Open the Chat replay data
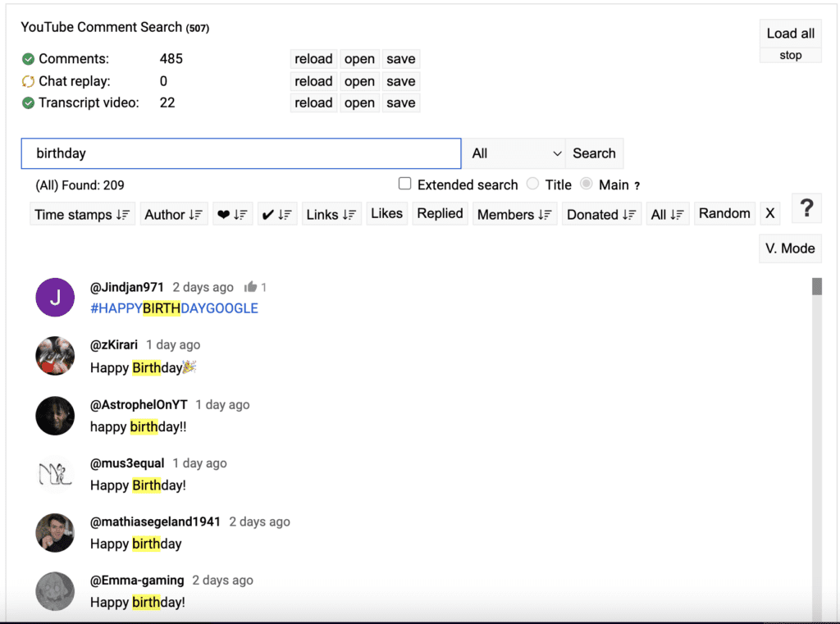Image resolution: width=840 pixels, height=624 pixels. pyautogui.click(x=359, y=81)
